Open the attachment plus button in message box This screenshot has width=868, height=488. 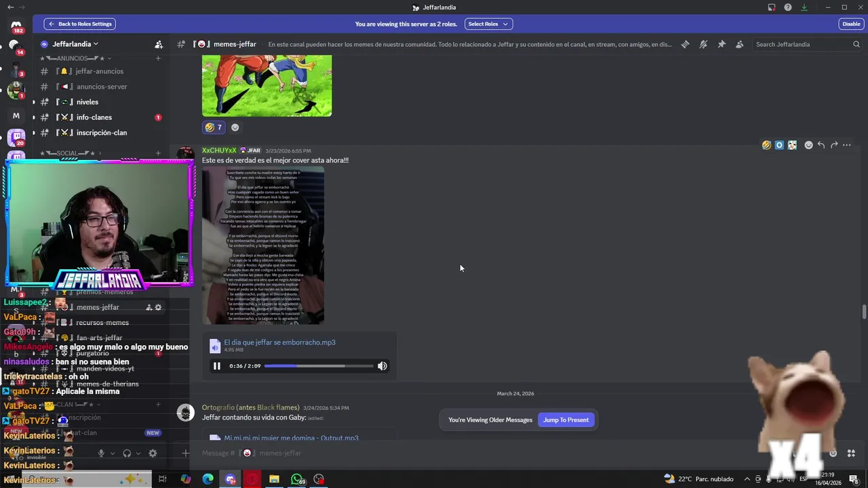click(x=185, y=453)
